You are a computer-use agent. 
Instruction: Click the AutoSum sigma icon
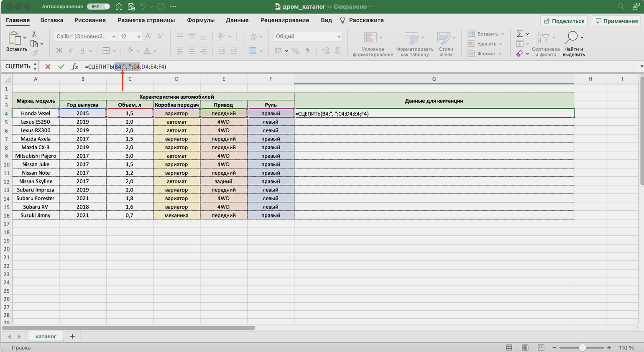520,34
